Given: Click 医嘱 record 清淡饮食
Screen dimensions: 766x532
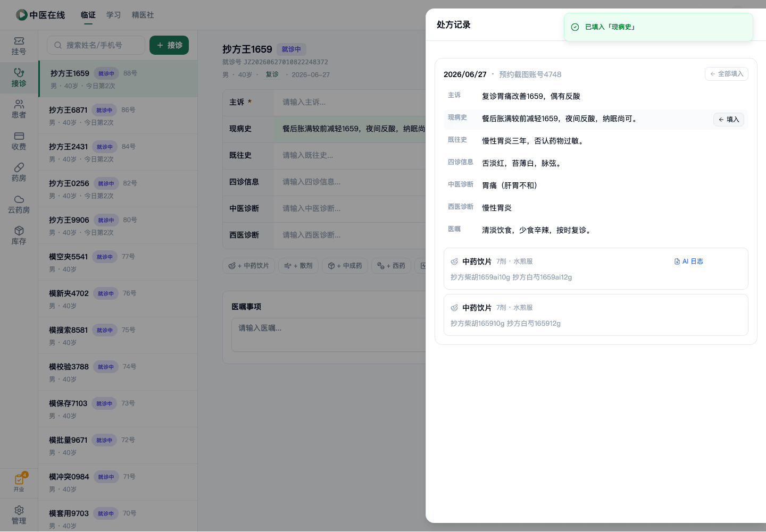Looking at the screenshot, I should click(538, 230).
